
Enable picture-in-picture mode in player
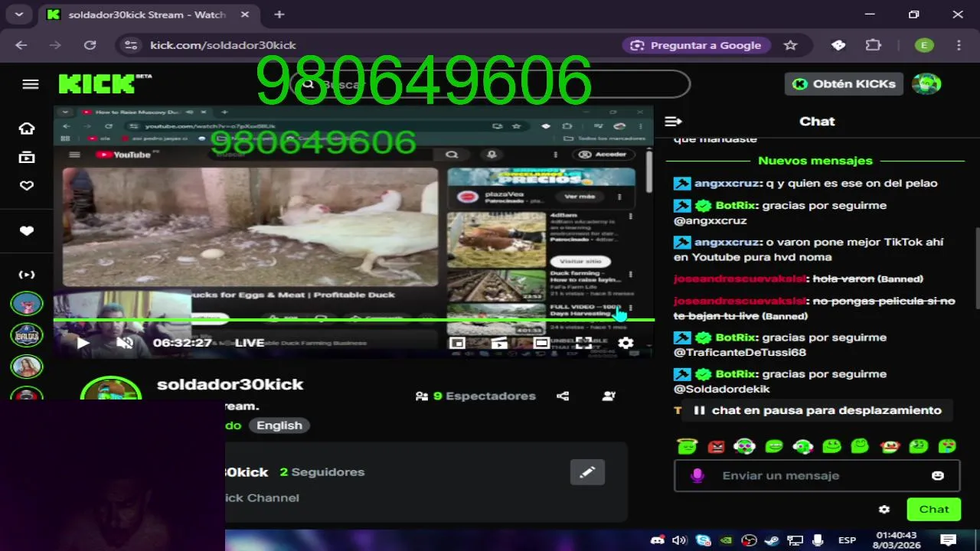[457, 343]
